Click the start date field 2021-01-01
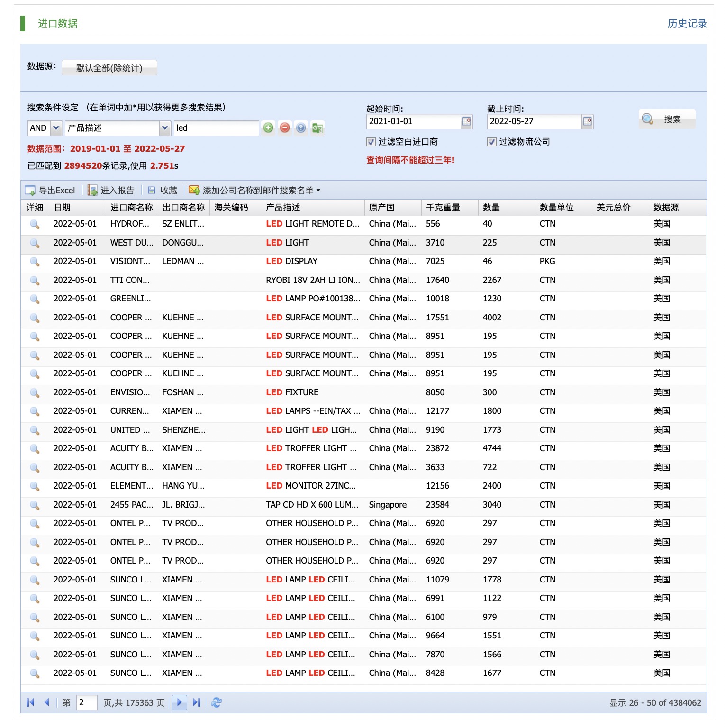The image size is (725, 728). [x=414, y=121]
